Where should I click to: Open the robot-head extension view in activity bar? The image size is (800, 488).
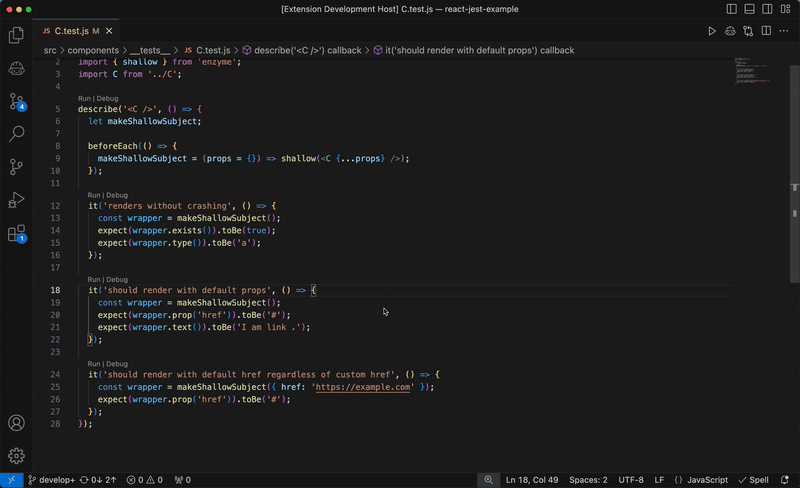pyautogui.click(x=16, y=68)
